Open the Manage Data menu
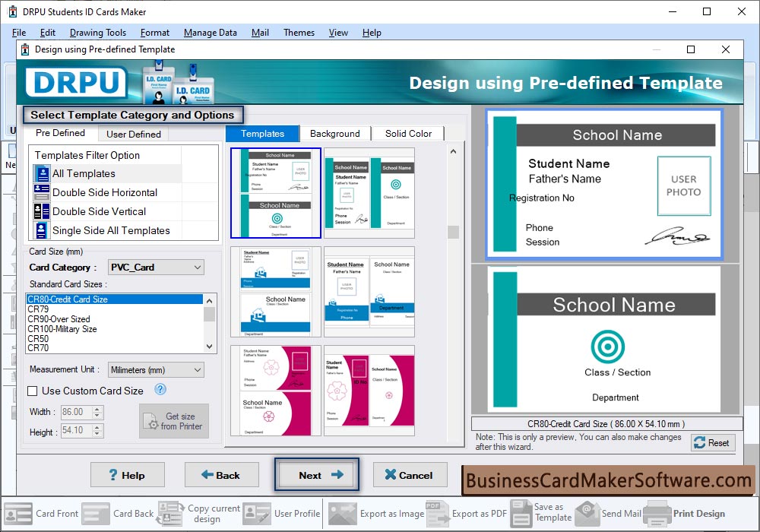This screenshot has height=532, width=760. pos(211,33)
